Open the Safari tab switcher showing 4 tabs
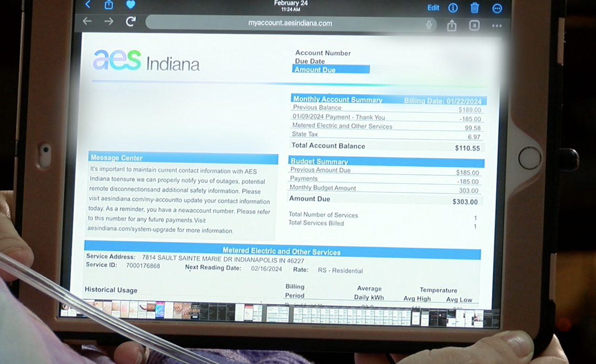The image size is (596, 364). (x=474, y=26)
